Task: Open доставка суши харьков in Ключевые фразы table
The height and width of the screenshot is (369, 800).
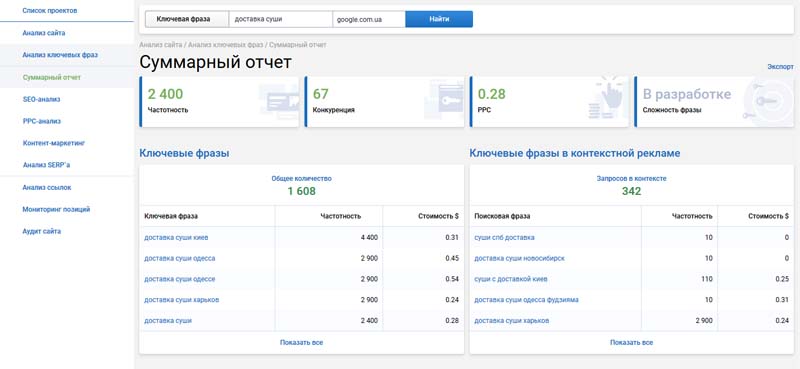Action: [182, 300]
